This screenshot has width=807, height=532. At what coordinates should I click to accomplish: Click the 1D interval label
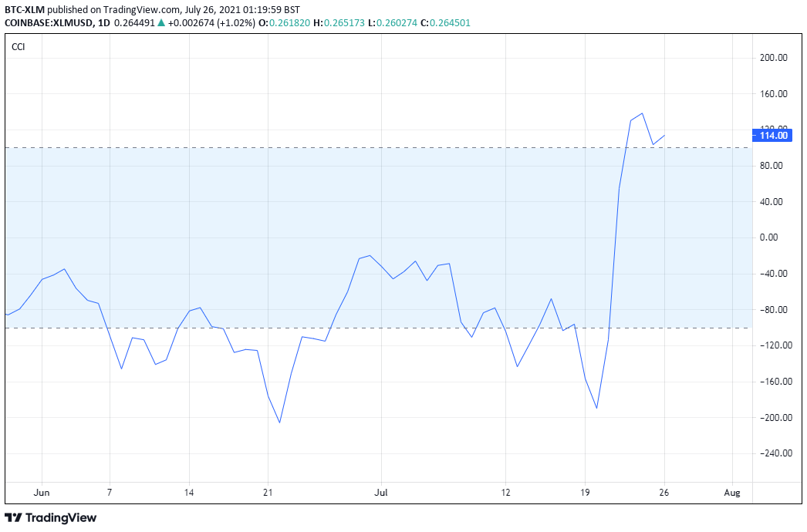(x=104, y=22)
